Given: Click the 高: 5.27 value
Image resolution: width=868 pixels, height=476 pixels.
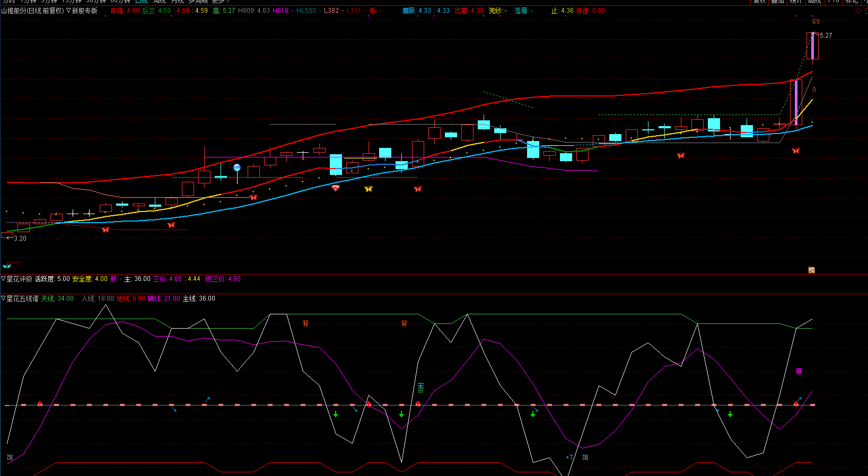Looking at the screenshot, I should pyautogui.click(x=224, y=11).
